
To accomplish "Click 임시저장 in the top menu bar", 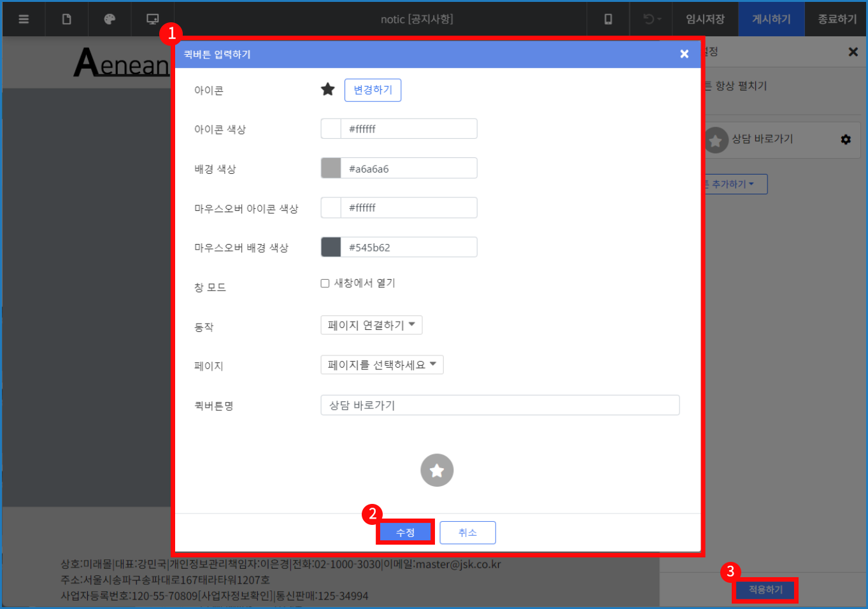I will 705,18.
